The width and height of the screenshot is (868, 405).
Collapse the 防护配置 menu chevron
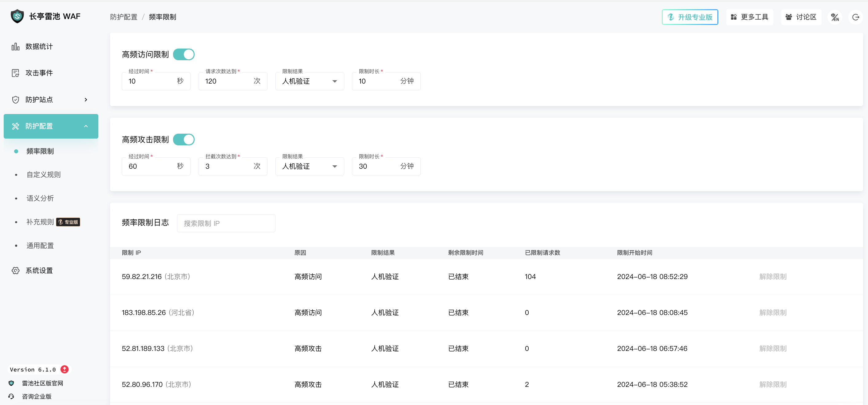[x=86, y=126]
